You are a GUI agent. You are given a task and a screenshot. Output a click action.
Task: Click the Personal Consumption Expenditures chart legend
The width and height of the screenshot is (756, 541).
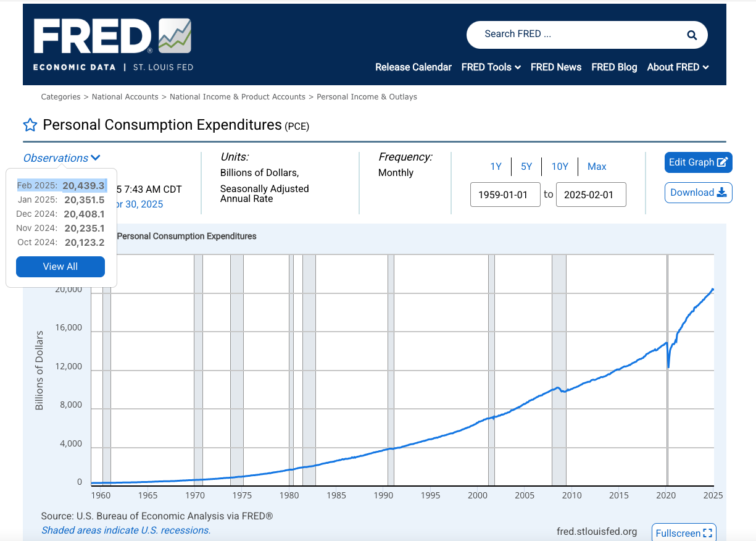click(186, 237)
